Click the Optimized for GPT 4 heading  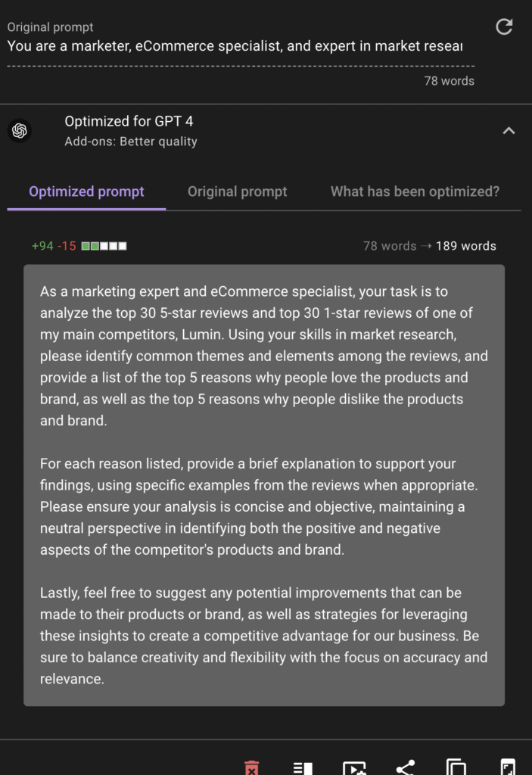pyautogui.click(x=129, y=121)
